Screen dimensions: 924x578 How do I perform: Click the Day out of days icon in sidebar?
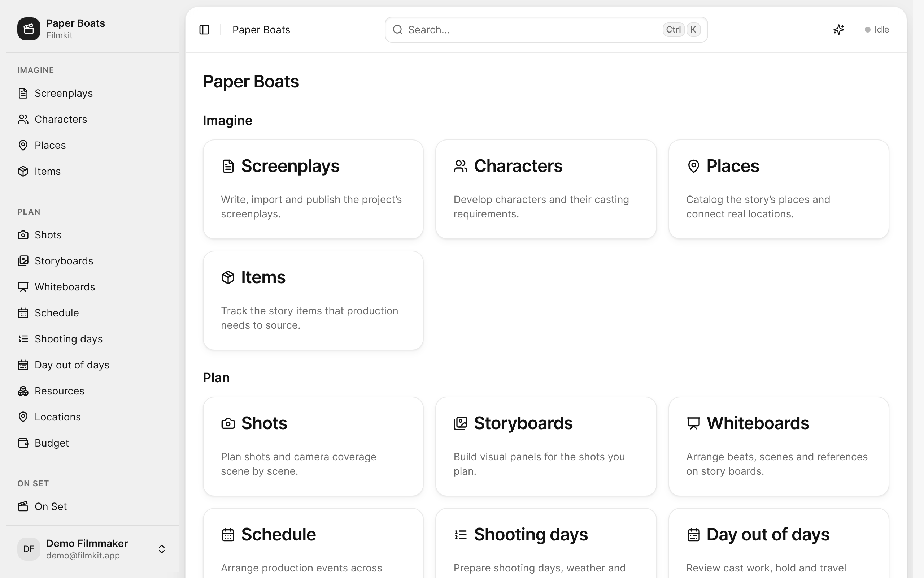[x=23, y=365]
